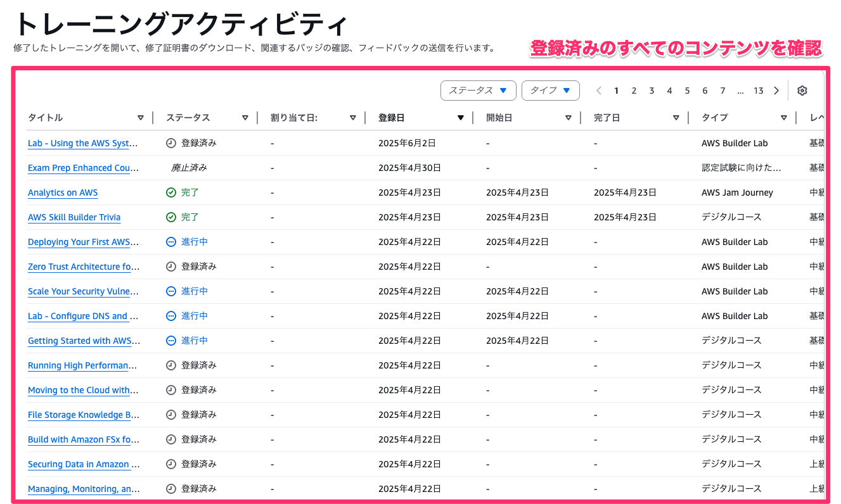This screenshot has width=841, height=504.
Task: Open Moving to the Cloud with… link
Action: (83, 390)
